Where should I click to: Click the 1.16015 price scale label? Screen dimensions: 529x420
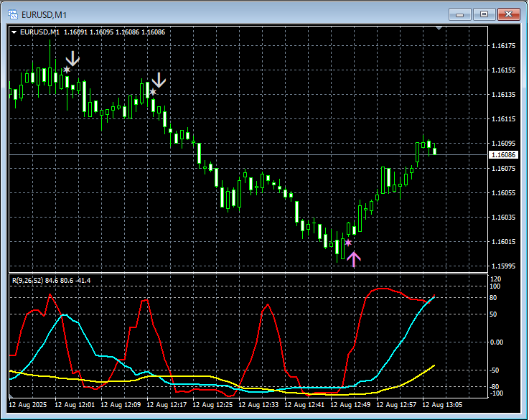pyautogui.click(x=503, y=241)
